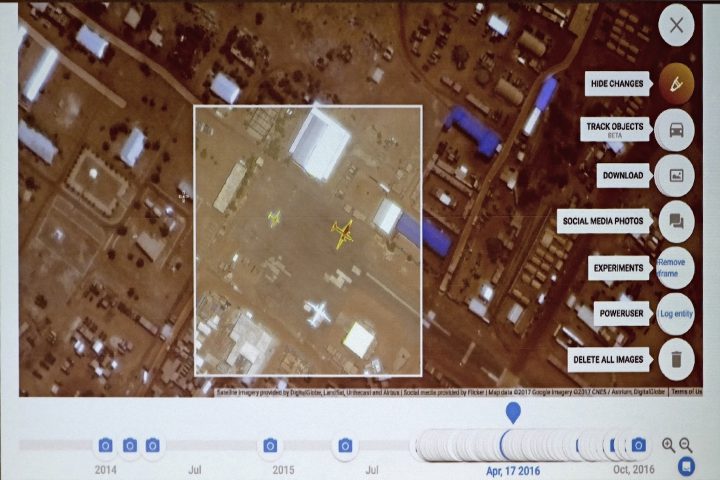Click the DELETE ALL IMAGES label

[x=608, y=359]
